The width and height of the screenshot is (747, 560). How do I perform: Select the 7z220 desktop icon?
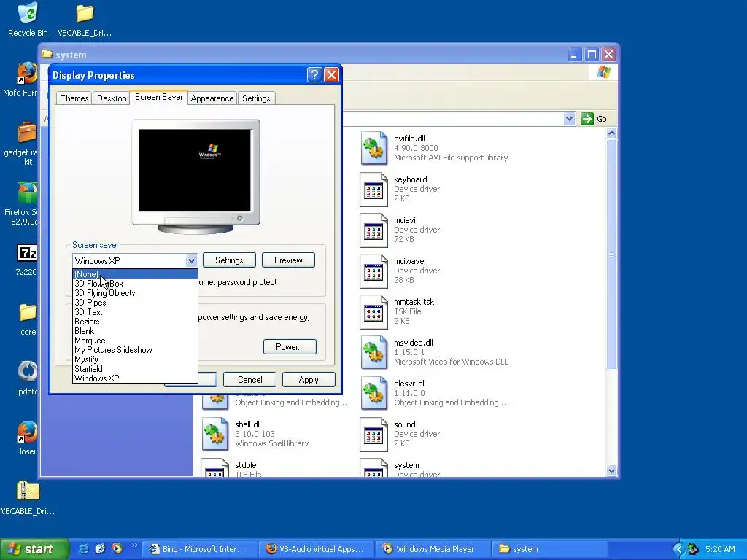[27, 253]
